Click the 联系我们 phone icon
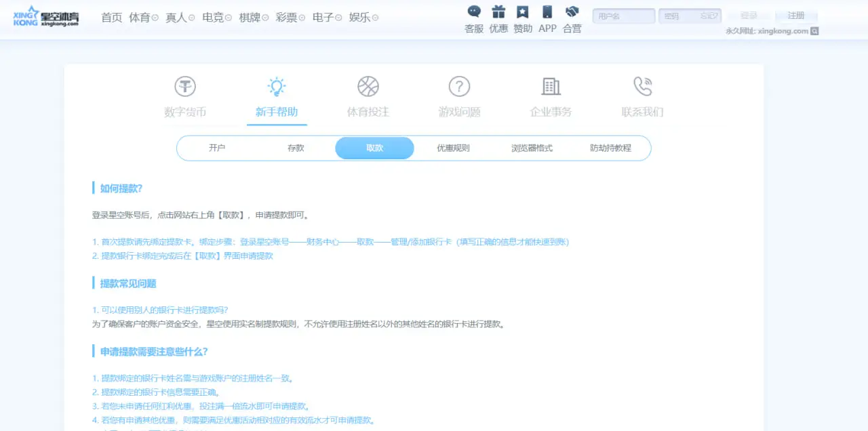Viewport: 868px width, 431px height. tap(642, 87)
